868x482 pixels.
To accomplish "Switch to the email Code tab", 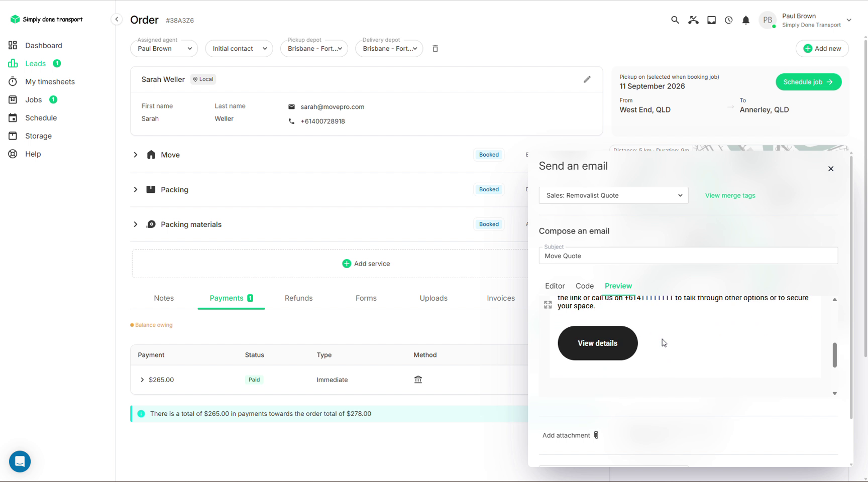I will click(585, 286).
